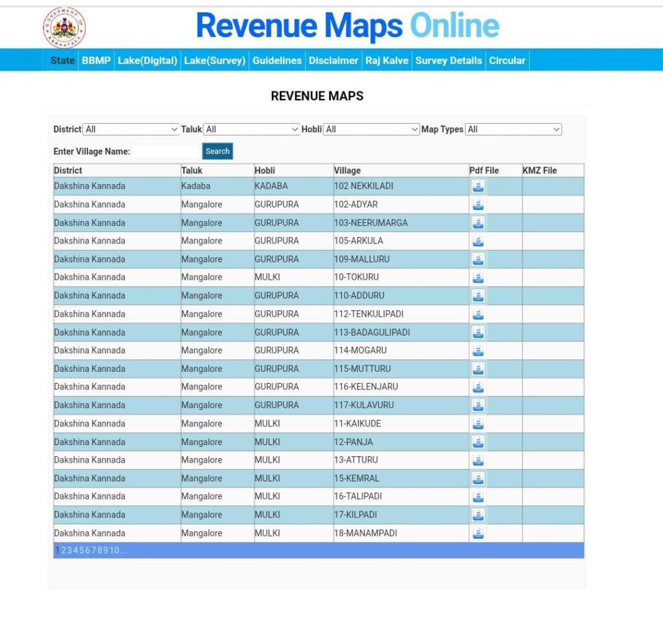663x644 pixels.
Task: Click the Enter Village Name field
Action: tap(166, 152)
